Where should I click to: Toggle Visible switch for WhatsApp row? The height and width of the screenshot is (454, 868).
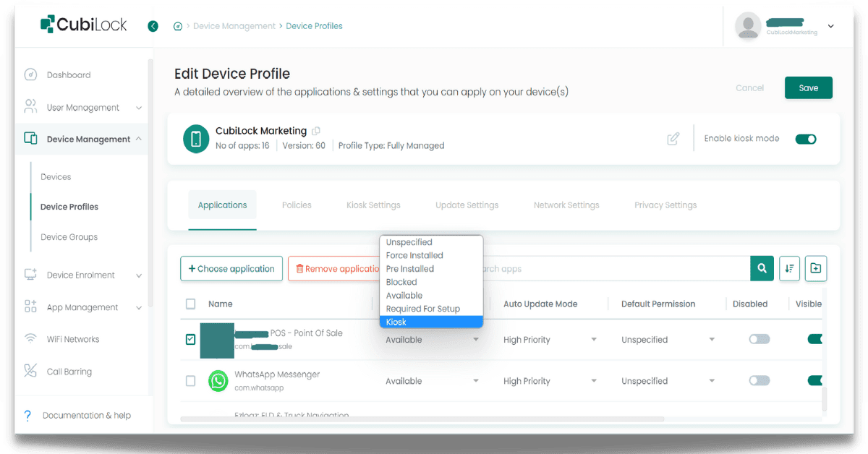tap(815, 380)
